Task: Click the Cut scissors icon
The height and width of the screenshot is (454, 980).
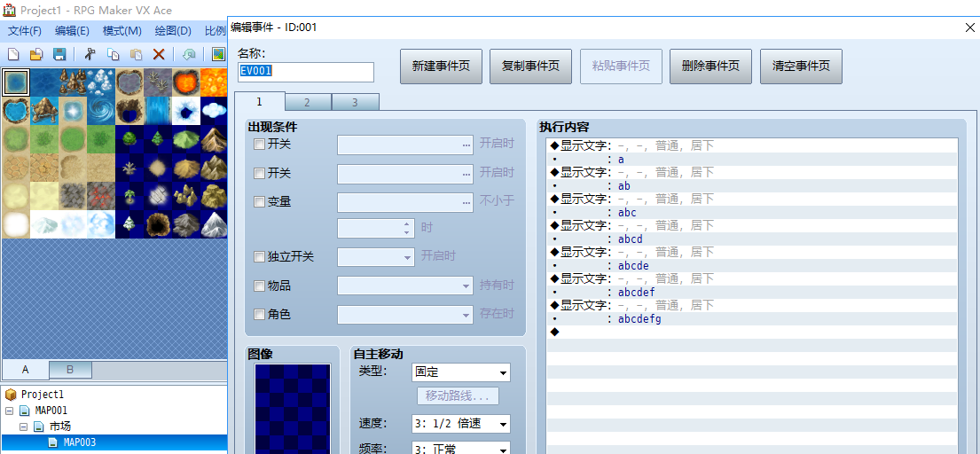Action: [x=90, y=54]
